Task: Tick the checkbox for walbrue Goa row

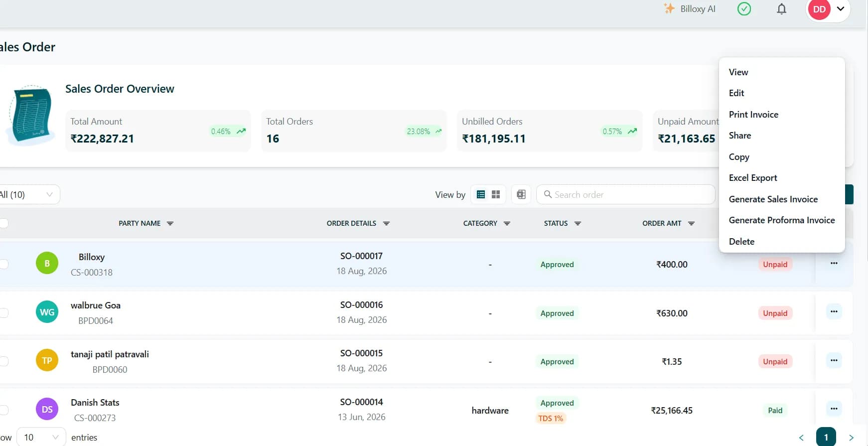Action: 3,313
